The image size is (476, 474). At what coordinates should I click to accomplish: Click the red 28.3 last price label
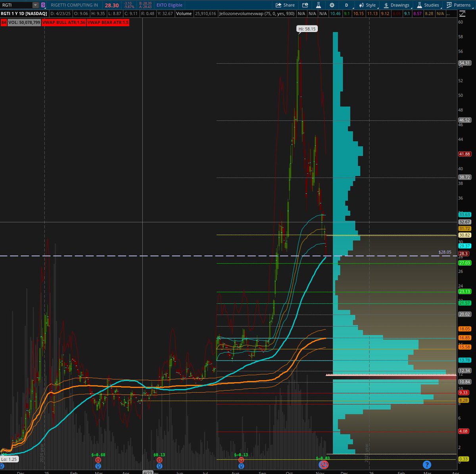[x=464, y=254]
